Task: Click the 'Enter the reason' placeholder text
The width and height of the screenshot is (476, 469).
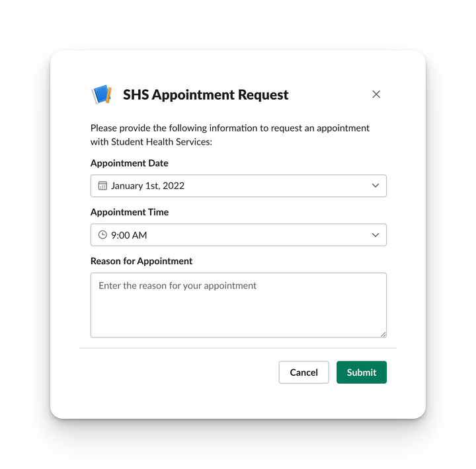Action: click(x=178, y=285)
